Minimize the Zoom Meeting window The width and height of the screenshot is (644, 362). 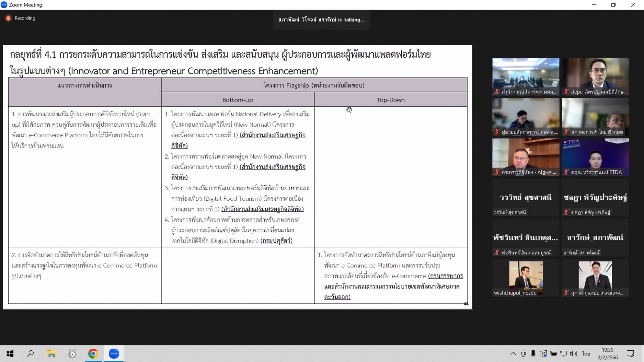click(594, 5)
